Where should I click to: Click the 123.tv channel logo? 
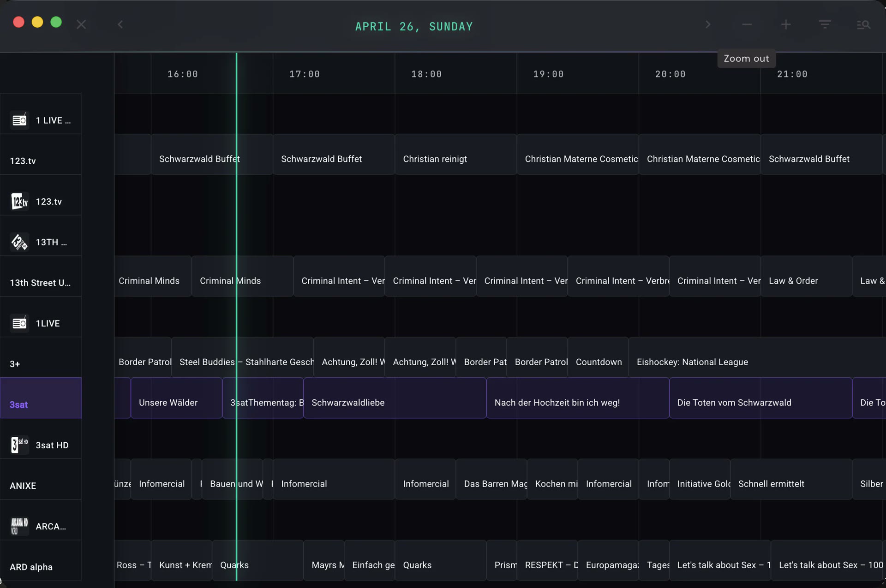coord(19,202)
